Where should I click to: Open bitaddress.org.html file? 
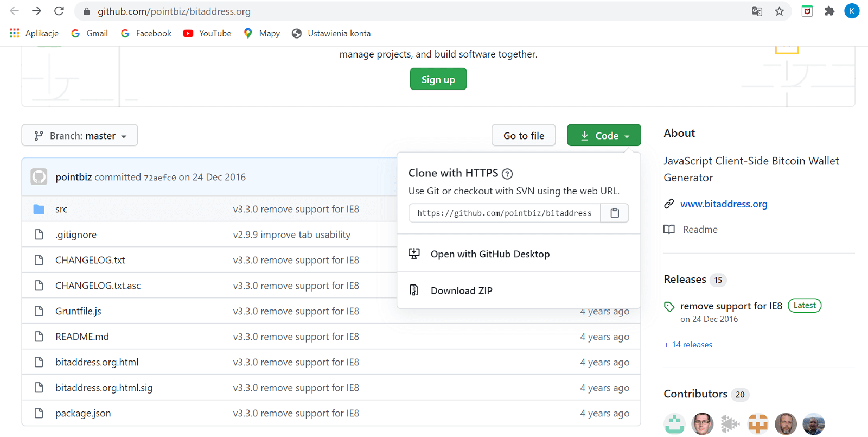point(97,362)
